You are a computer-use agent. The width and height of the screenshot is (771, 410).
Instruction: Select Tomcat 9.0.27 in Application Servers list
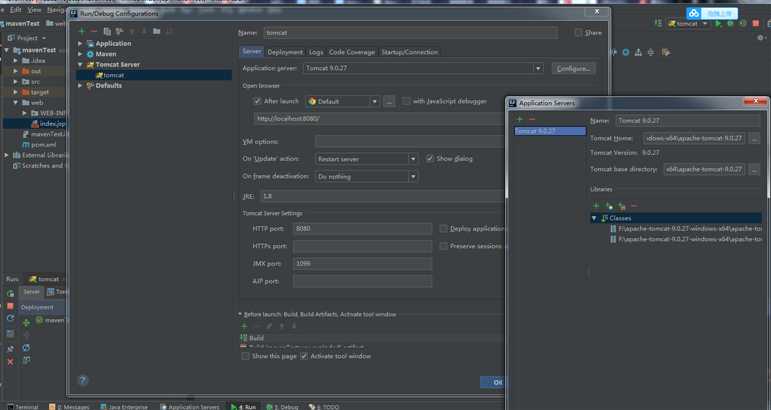550,131
